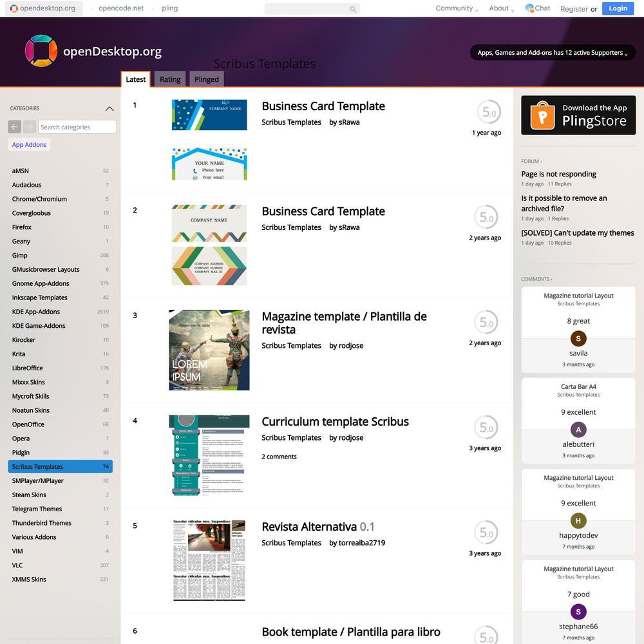Select the Gimp category

[x=60, y=256]
